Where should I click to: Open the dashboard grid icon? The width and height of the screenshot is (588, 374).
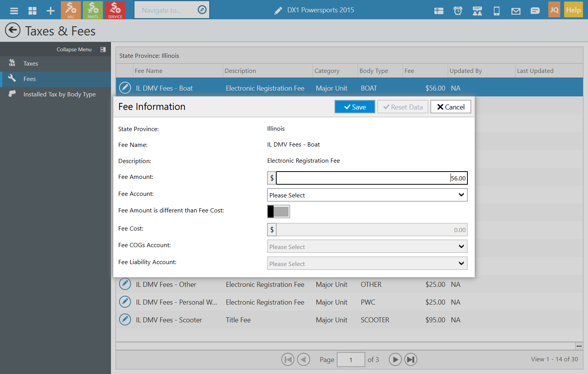pos(32,10)
